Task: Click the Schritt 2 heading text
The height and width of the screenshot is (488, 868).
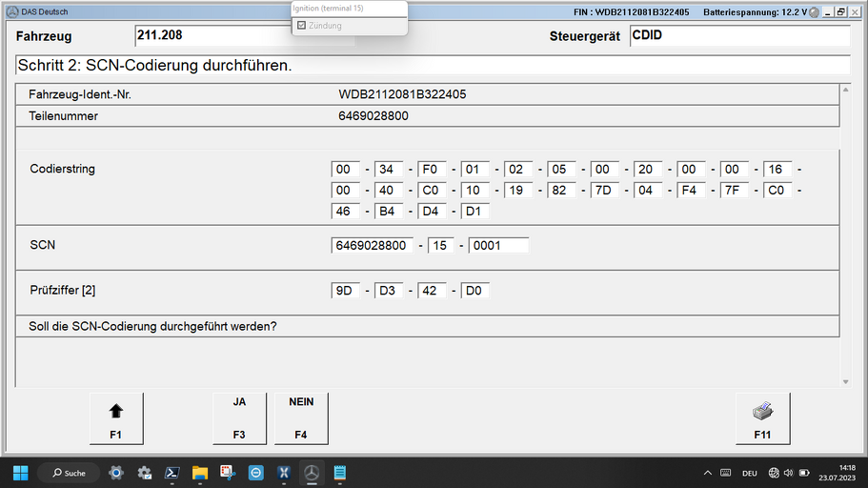Action: pos(155,66)
